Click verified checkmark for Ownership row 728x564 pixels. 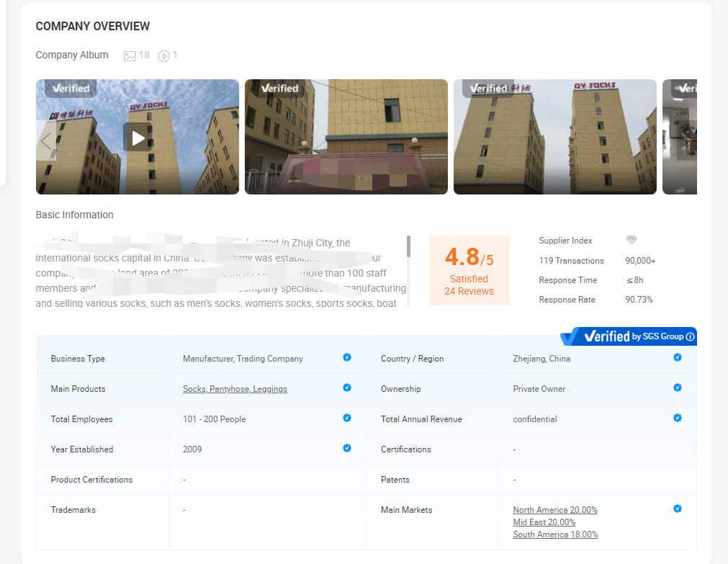(x=677, y=388)
